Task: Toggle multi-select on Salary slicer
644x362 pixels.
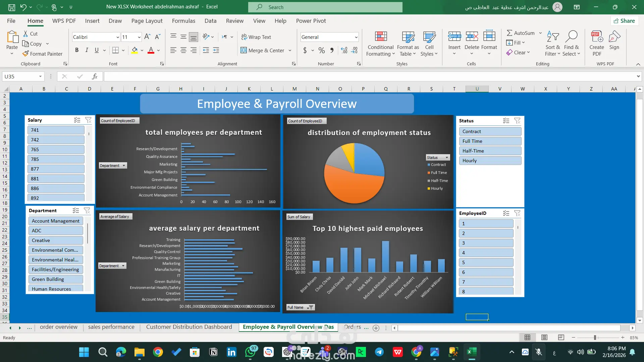Action: click(x=77, y=120)
